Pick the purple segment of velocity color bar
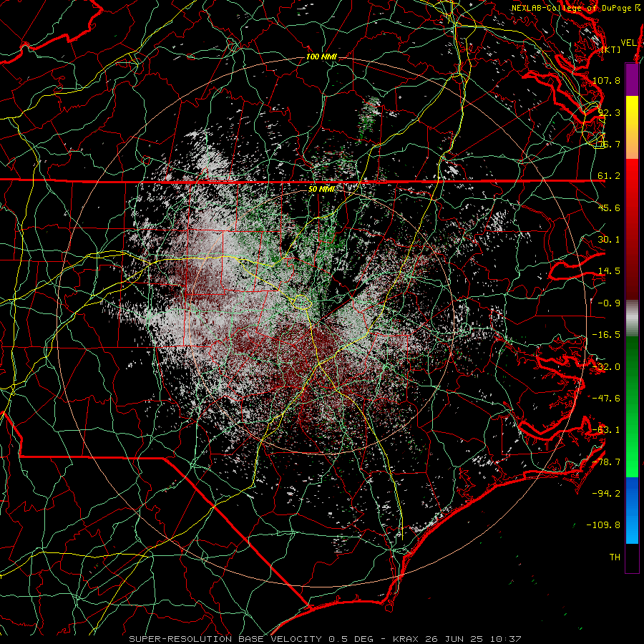 [632, 79]
